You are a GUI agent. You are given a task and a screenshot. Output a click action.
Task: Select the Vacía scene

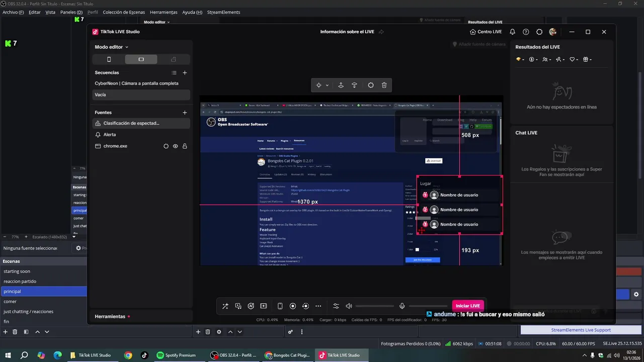point(141,95)
